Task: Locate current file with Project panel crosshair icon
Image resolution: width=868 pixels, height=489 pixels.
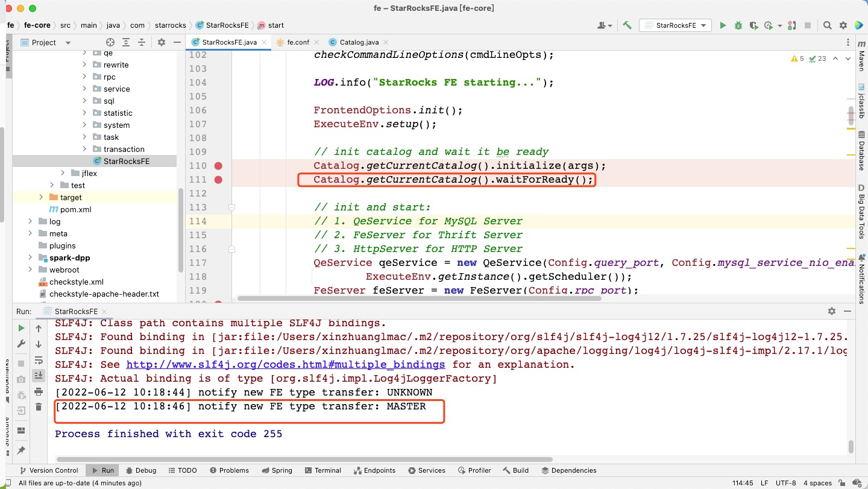Action: pyautogui.click(x=110, y=42)
